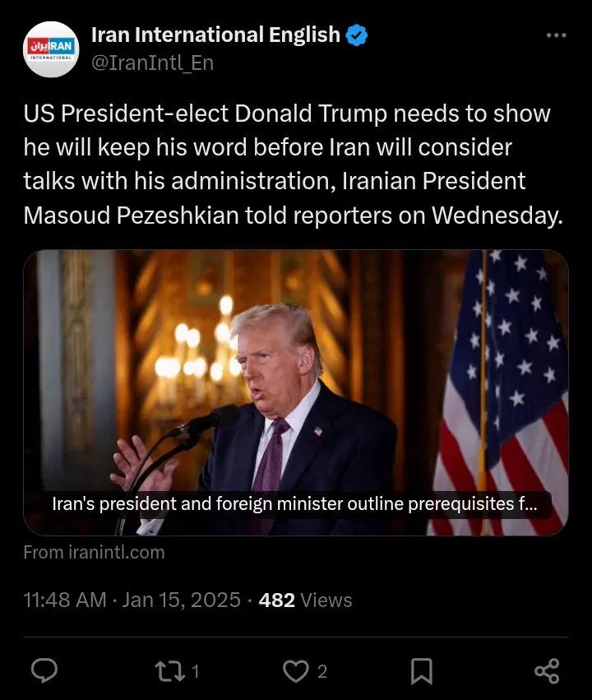Repost this tweet via retweet icon
Viewport: 592px width, 700px height.
(x=169, y=671)
